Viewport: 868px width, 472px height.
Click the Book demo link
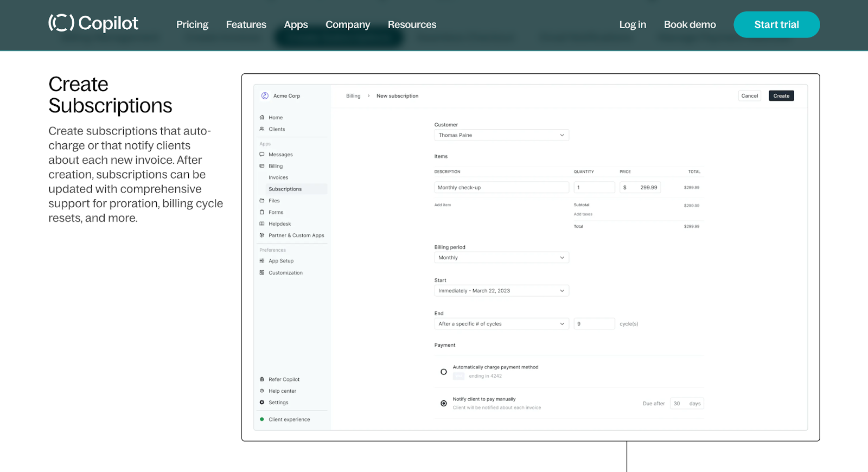pos(690,24)
